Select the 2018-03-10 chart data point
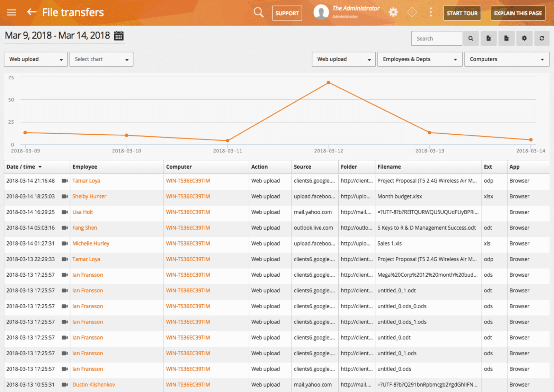 coord(126,135)
